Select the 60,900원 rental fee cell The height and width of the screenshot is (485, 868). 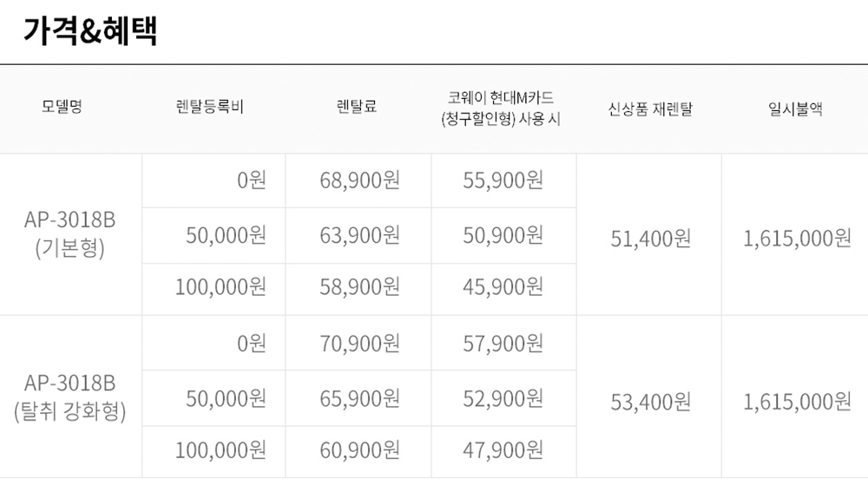(x=360, y=450)
